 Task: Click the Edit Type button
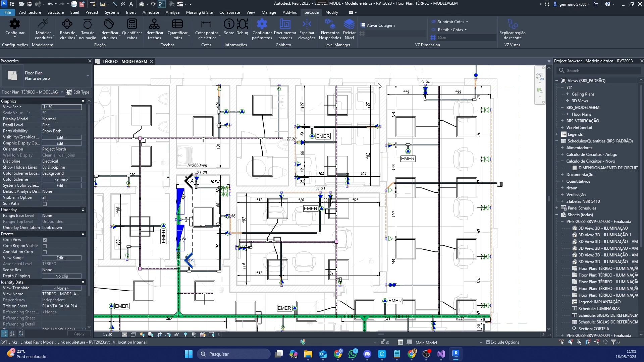78,92
